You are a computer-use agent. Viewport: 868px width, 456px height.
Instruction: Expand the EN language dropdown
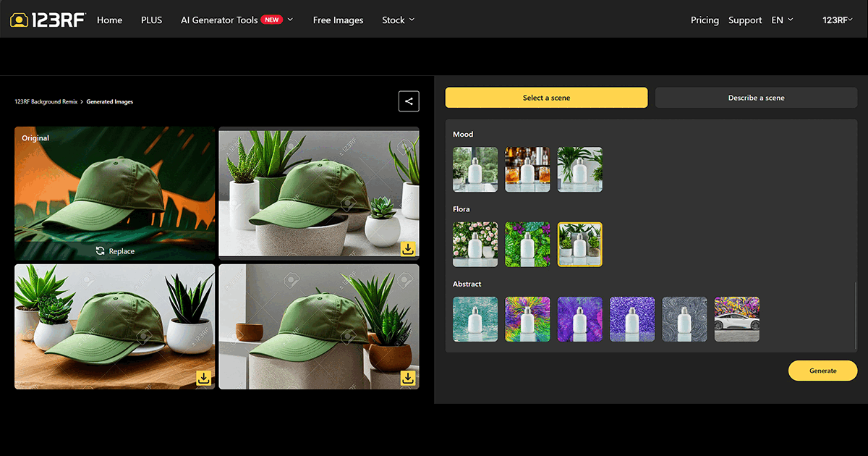(782, 20)
